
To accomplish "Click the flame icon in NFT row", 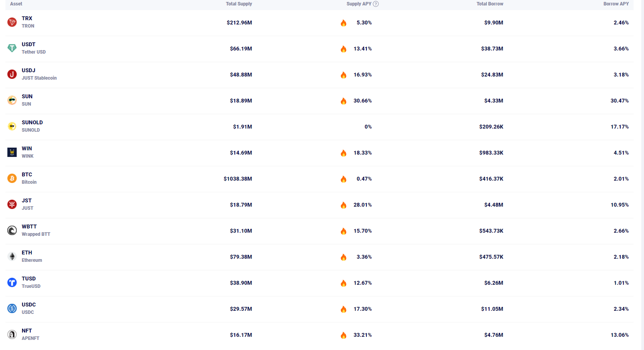I will point(344,335).
